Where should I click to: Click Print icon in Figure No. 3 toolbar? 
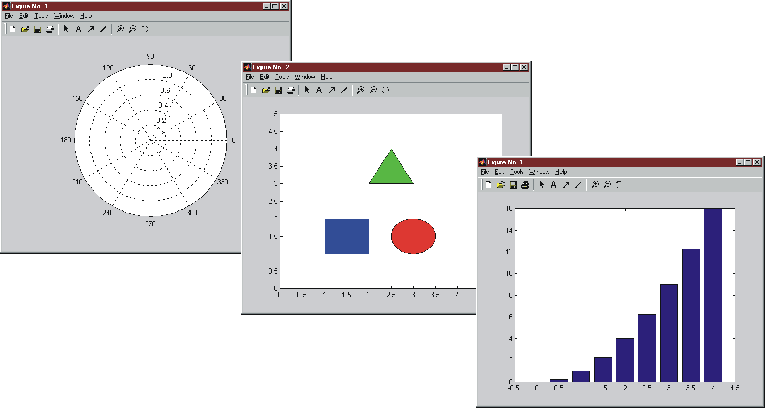(524, 185)
